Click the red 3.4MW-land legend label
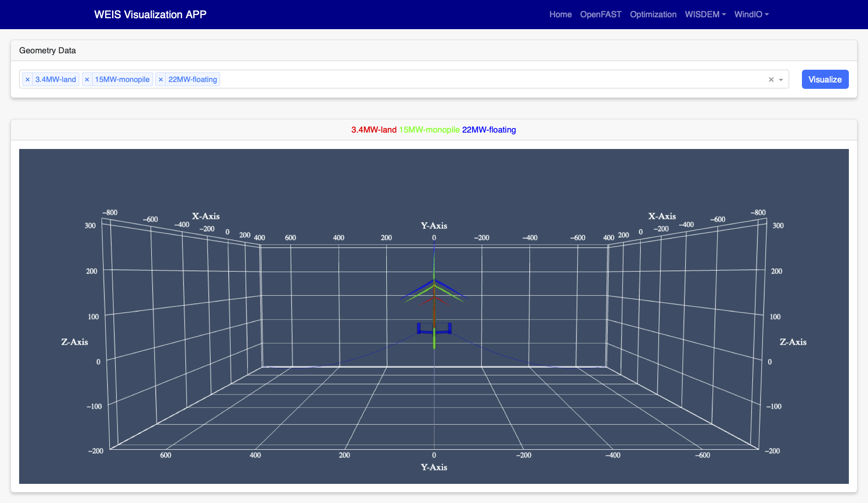 (x=374, y=130)
